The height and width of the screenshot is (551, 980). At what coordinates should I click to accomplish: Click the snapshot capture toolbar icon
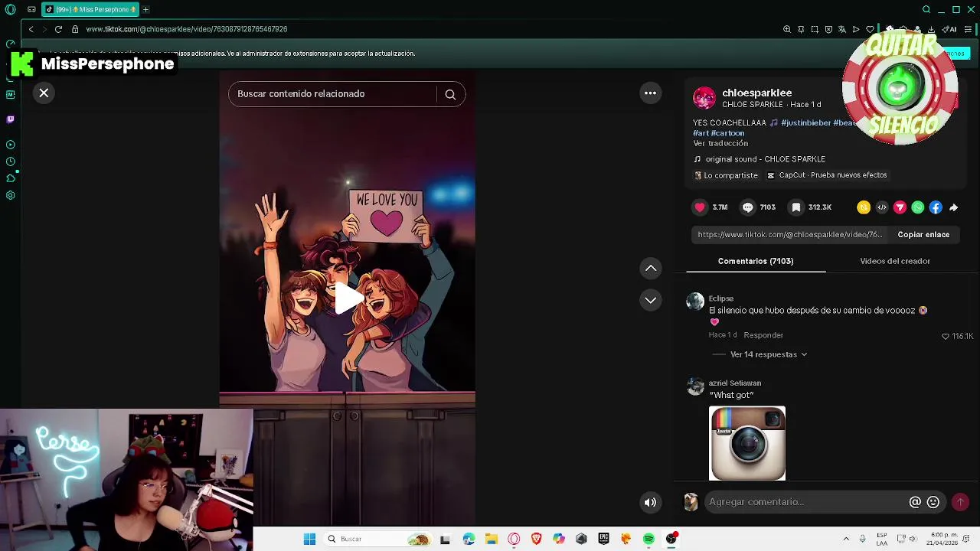[x=815, y=29]
